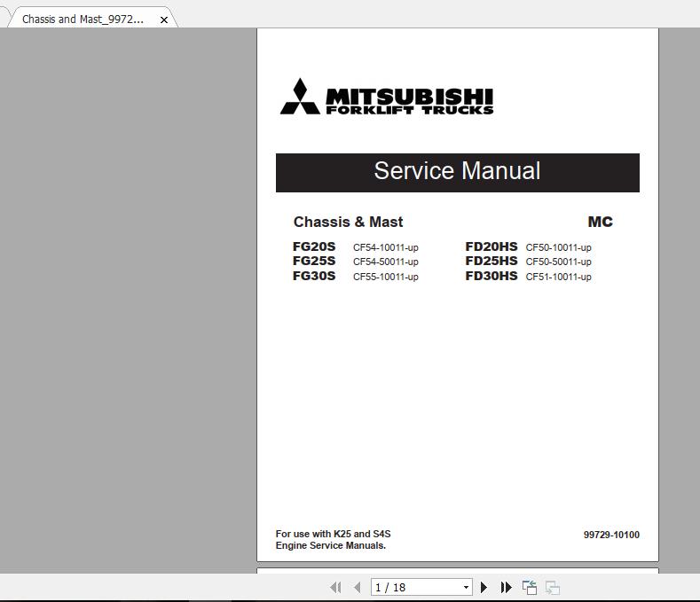Click the K25 and S4S engine note
Screen dimensions: 700x602
[x=333, y=540]
